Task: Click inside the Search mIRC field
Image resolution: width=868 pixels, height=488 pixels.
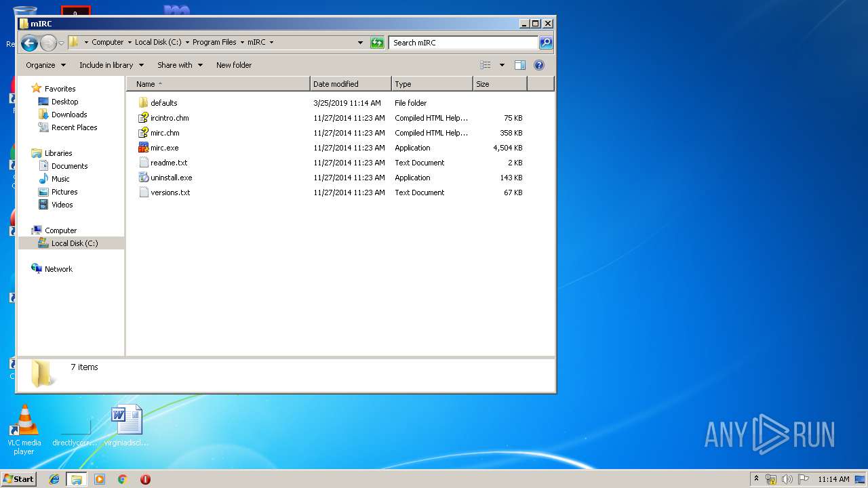Action: [464, 43]
